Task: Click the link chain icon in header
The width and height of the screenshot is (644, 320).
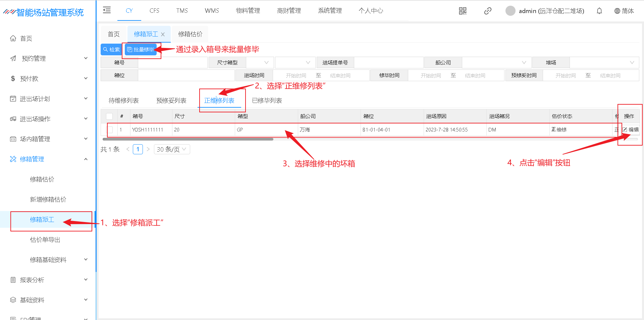Action: pyautogui.click(x=488, y=11)
